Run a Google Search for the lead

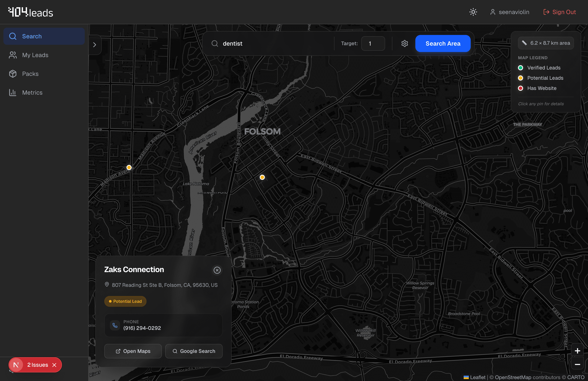click(194, 351)
